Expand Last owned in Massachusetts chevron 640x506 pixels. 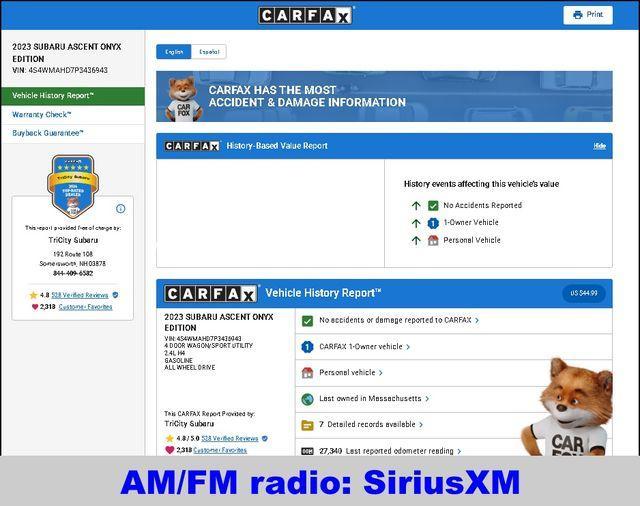click(427, 399)
